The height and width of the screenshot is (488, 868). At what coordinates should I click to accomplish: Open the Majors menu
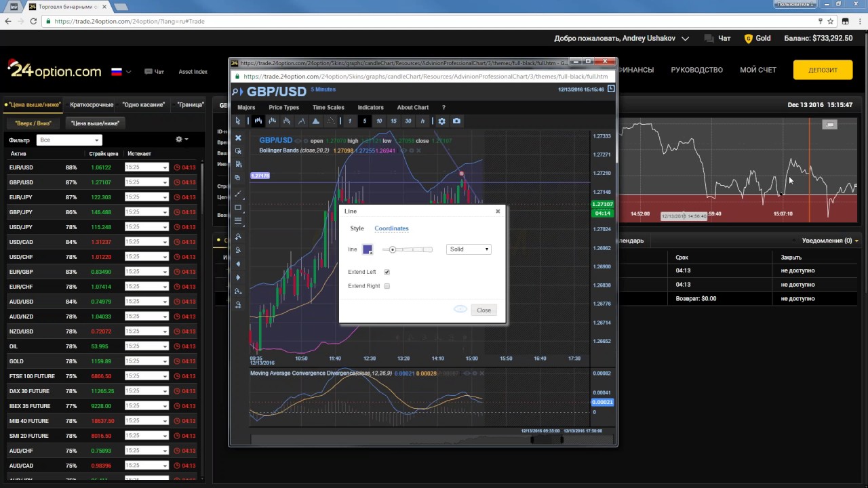[x=246, y=107]
